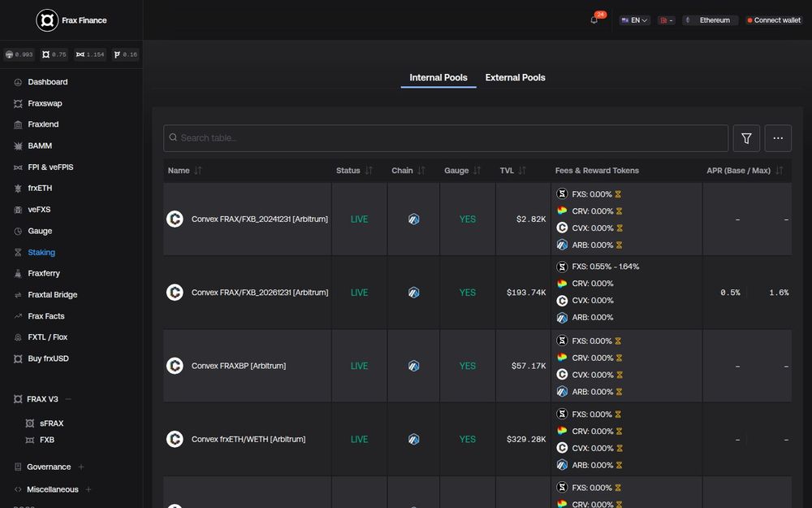
Task: Open the Ethereum network selector
Action: 710,20
